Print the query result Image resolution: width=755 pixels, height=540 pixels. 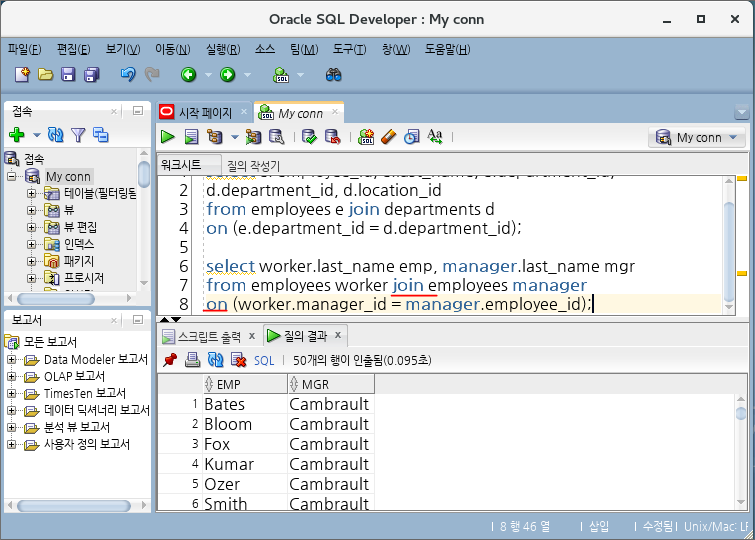pyautogui.click(x=193, y=360)
